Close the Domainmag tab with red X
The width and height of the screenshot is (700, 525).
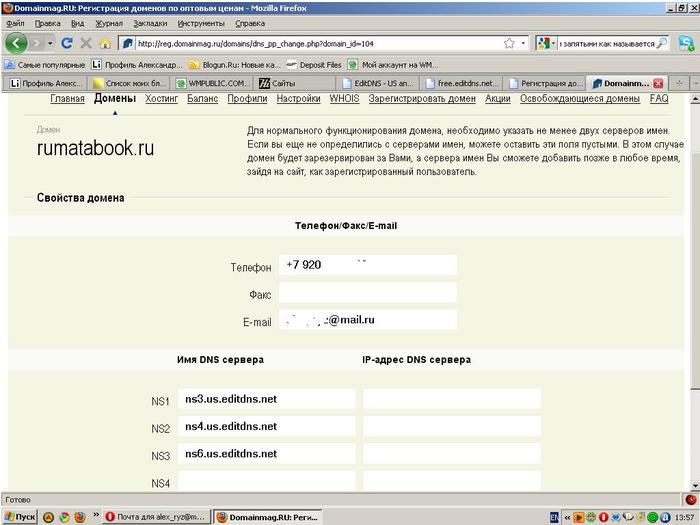[x=658, y=83]
